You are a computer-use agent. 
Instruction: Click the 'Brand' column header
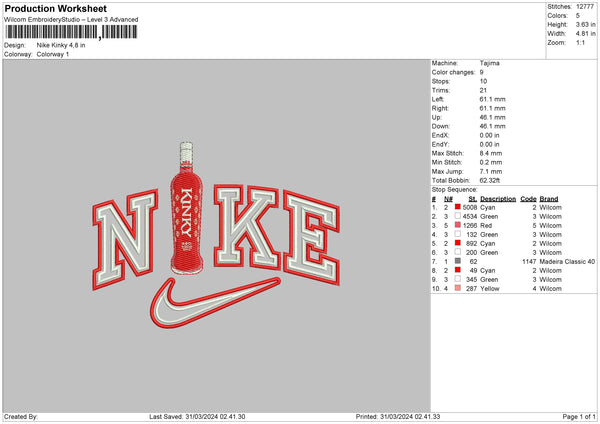549,199
